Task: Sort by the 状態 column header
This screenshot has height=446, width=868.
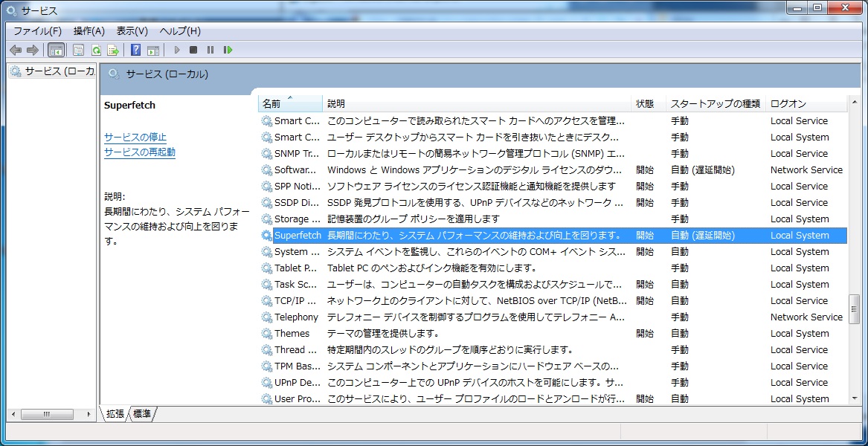Action: point(649,103)
